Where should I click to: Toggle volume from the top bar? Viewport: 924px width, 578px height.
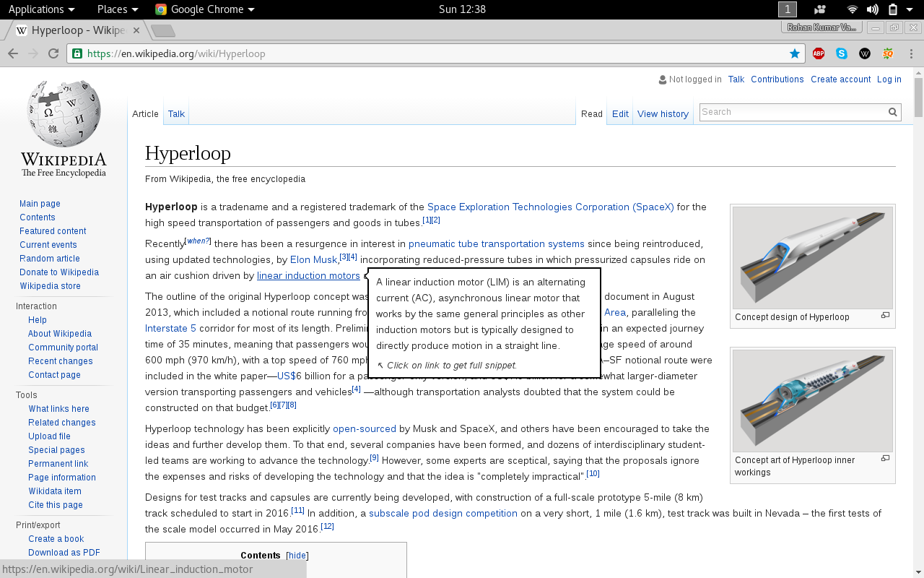[872, 9]
